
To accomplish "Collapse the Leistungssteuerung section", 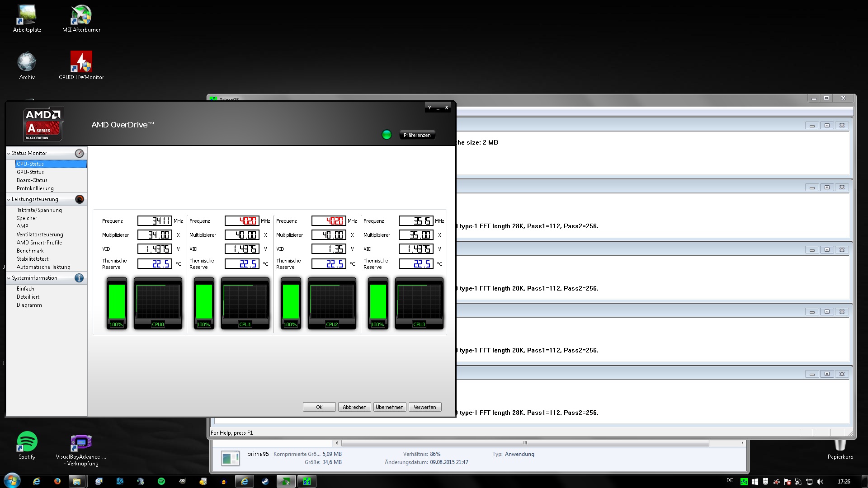I will point(9,199).
